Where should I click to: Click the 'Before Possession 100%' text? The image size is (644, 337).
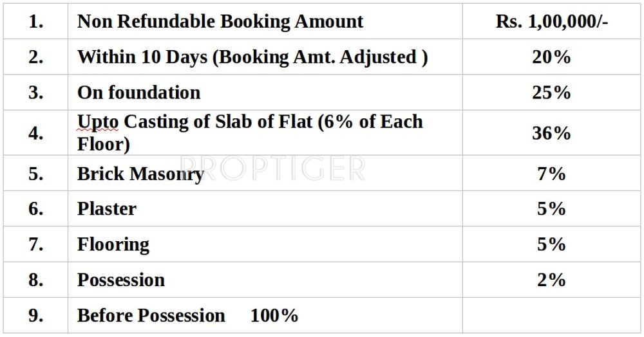pos(187,315)
